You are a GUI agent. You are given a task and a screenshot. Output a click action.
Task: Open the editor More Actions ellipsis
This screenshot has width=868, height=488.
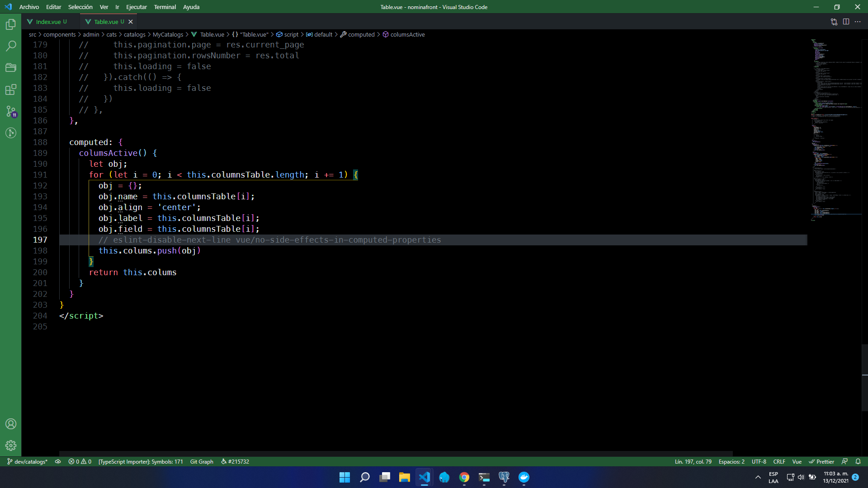[858, 22]
